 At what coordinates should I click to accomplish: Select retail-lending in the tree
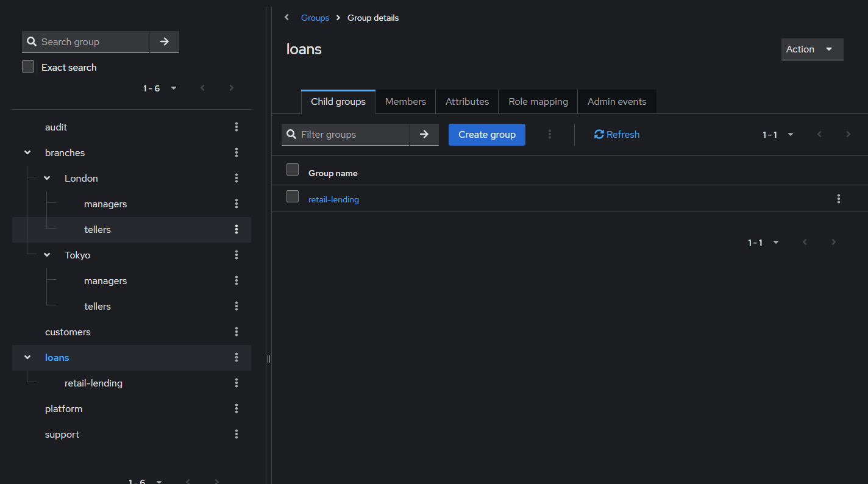point(93,383)
